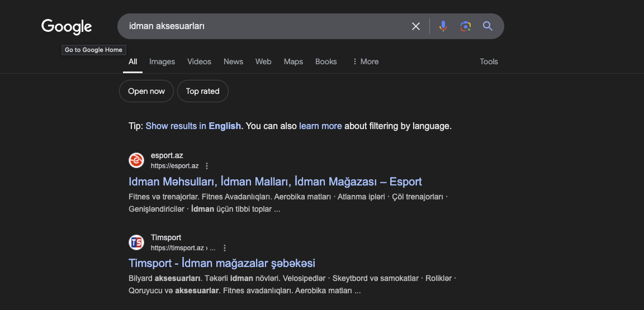Open three-dot menu beside esport.az URL
The height and width of the screenshot is (310, 644).
pos(207,166)
